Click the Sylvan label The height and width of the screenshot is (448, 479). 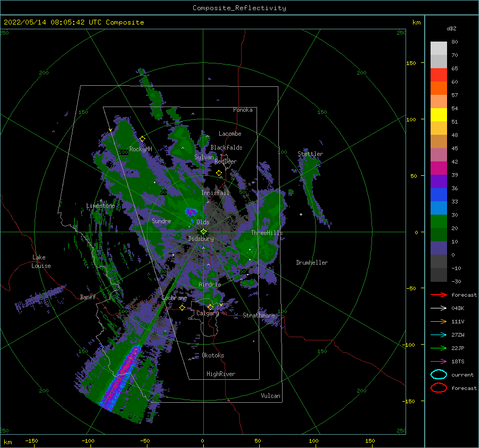(204, 157)
